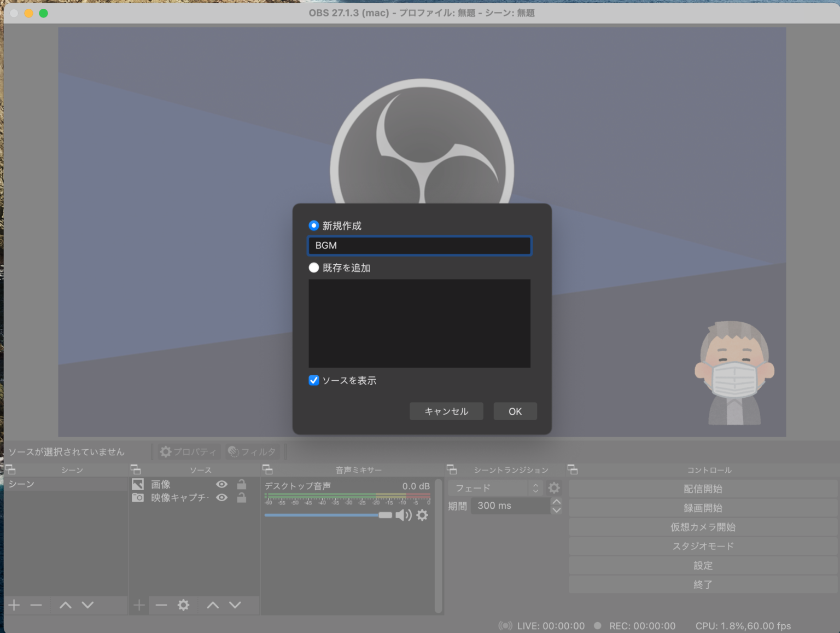Click the add scene plus icon
This screenshot has height=633, width=840.
point(14,605)
